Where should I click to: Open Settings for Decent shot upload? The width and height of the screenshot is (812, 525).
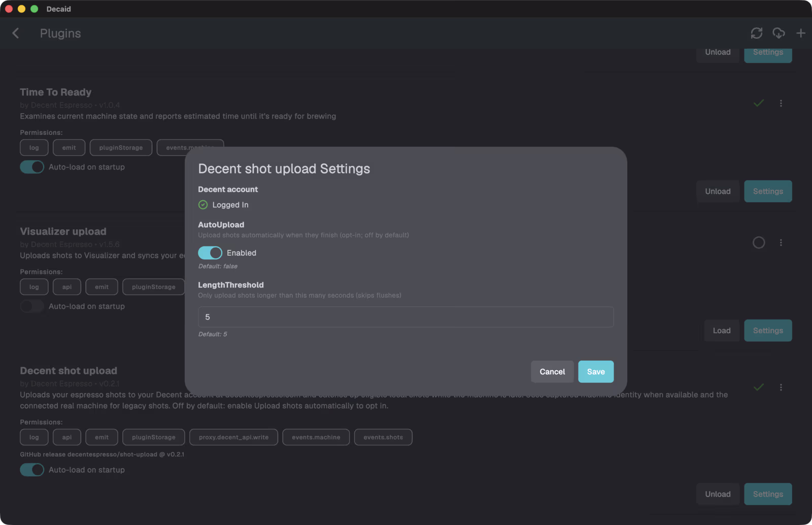tap(768, 494)
